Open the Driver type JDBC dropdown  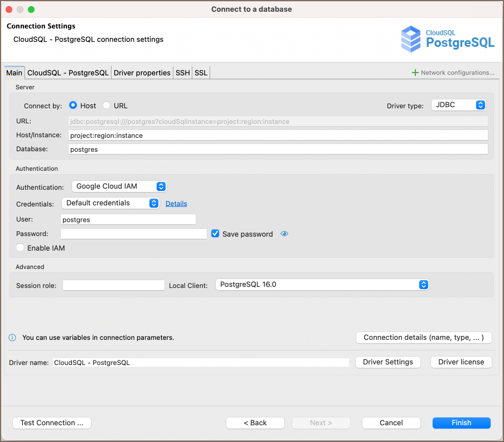[x=458, y=105]
